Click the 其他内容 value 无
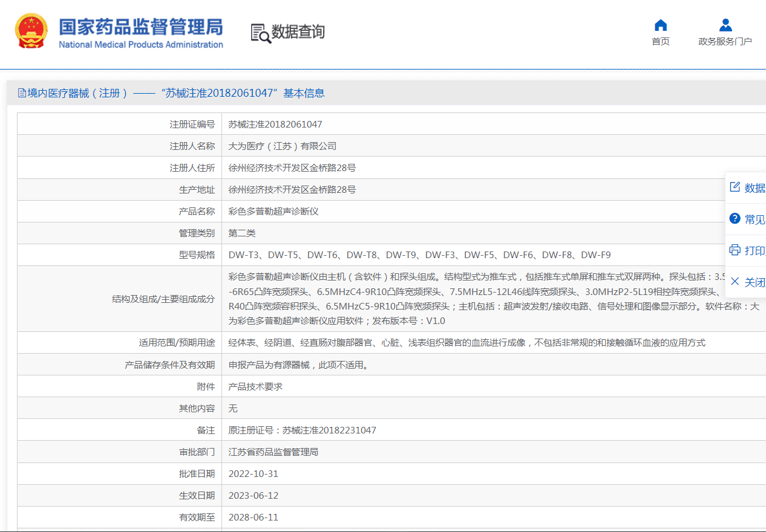Image resolution: width=766 pixels, height=532 pixels. pos(233,408)
